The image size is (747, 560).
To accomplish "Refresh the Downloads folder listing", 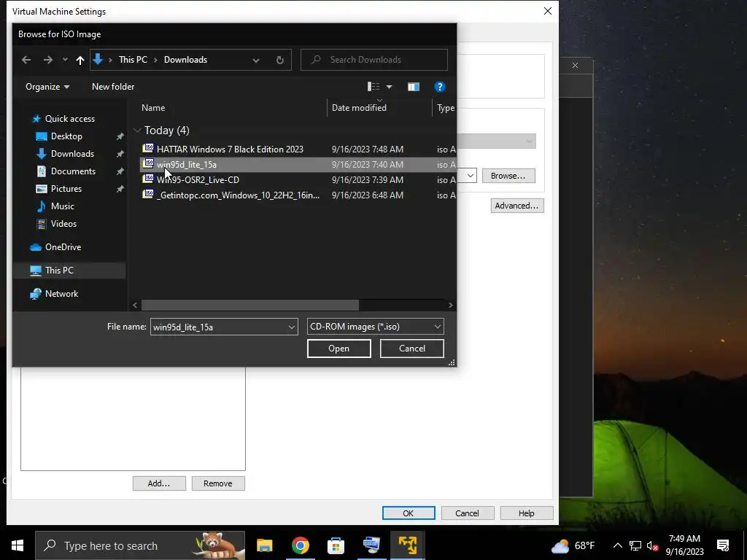I will tap(279, 60).
